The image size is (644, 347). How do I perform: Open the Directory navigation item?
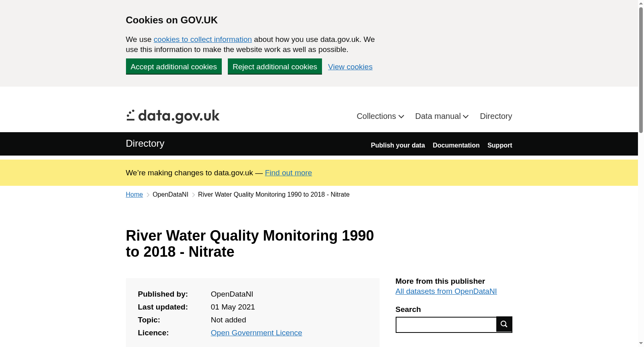[496, 116]
